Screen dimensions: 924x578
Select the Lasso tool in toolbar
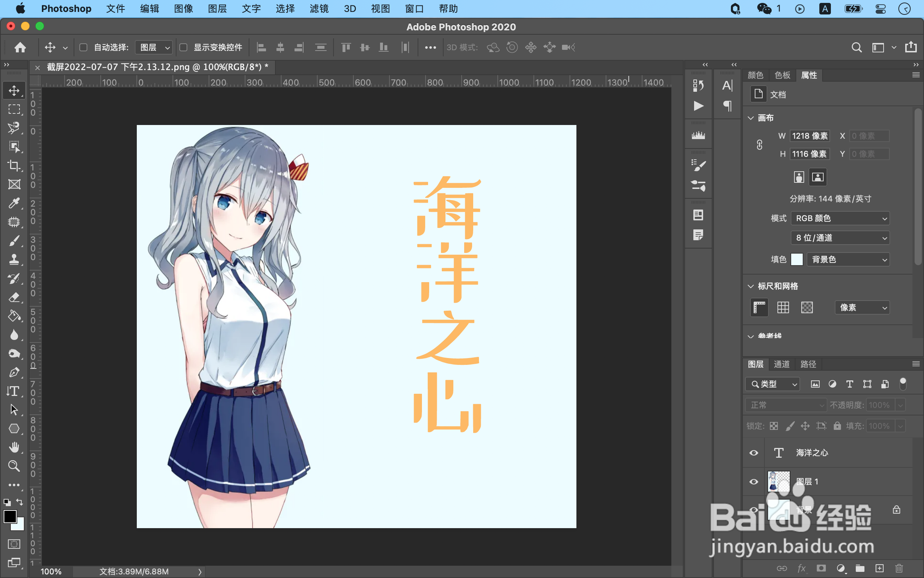click(14, 128)
